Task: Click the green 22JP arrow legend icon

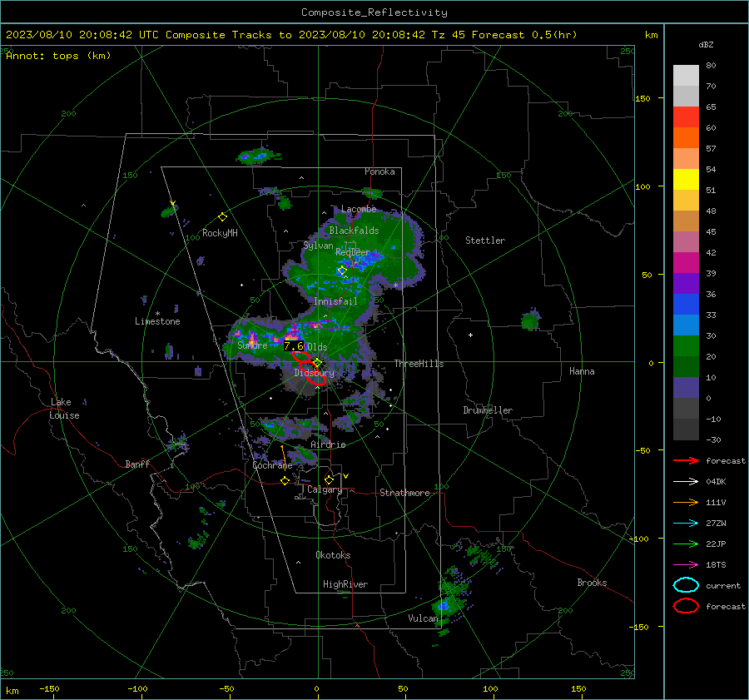Action: click(686, 544)
